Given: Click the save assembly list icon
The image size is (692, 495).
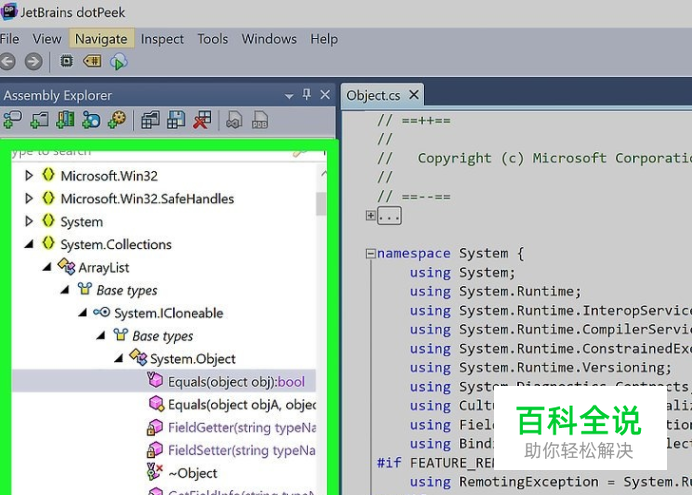Looking at the screenshot, I should coord(150,120).
